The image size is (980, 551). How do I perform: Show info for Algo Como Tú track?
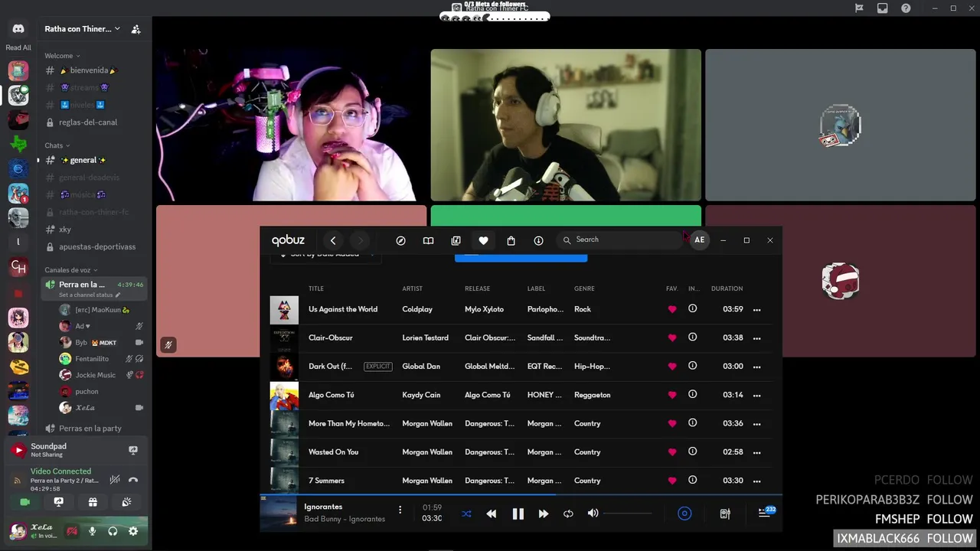coord(693,395)
